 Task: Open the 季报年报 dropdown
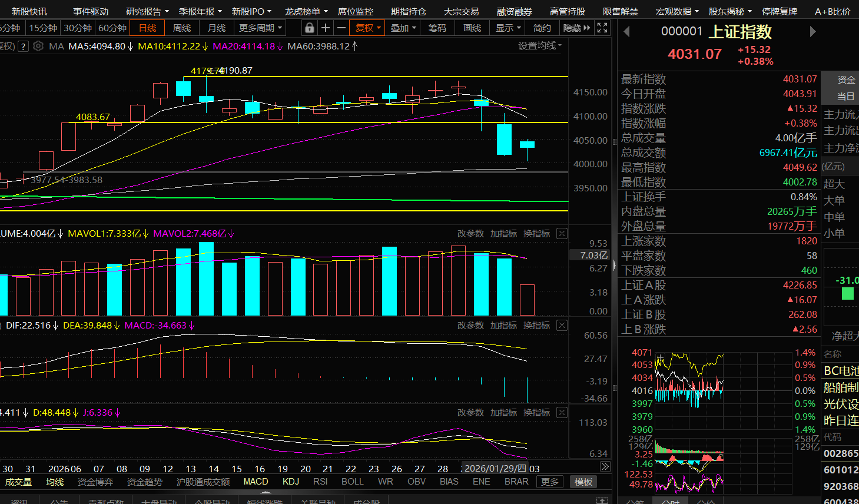[200, 11]
